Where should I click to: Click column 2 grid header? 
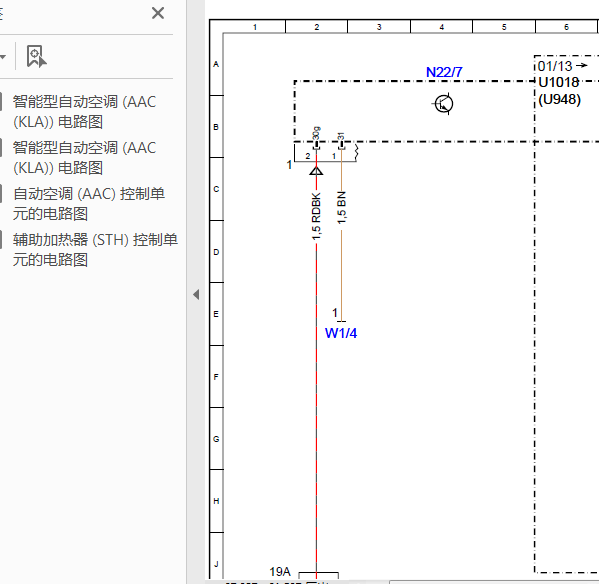pyautogui.click(x=317, y=27)
